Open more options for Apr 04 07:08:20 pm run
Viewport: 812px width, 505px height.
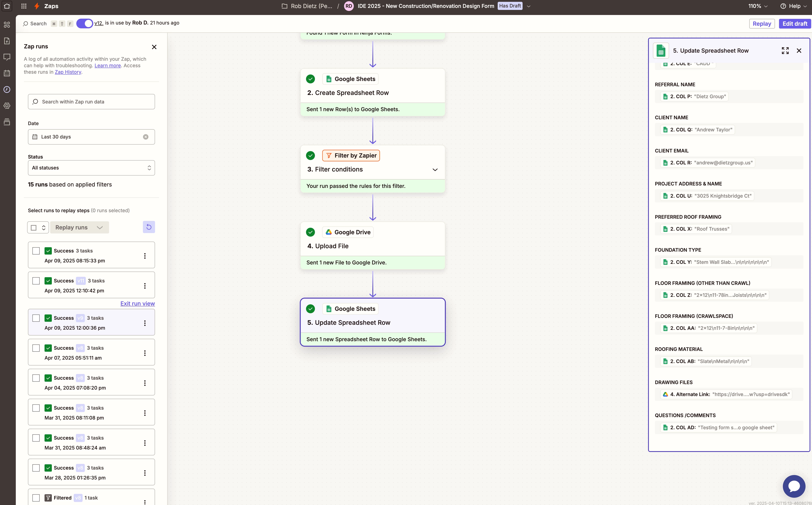coord(145,383)
